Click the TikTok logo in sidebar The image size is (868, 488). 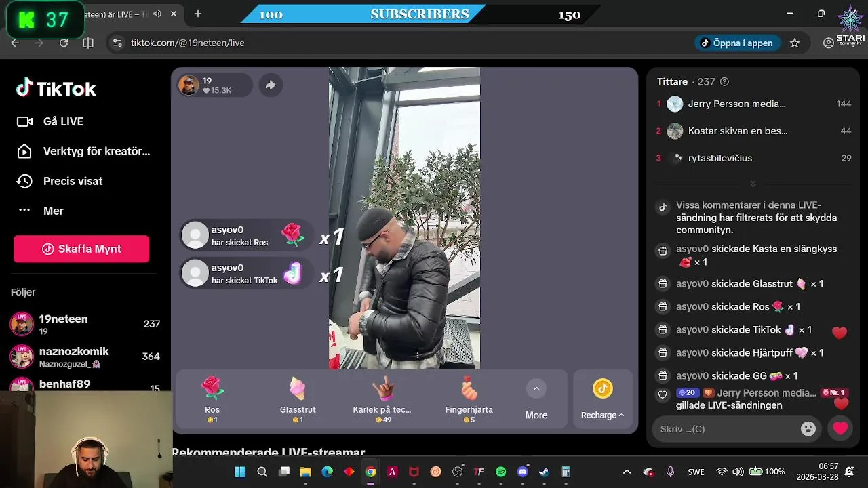tap(56, 88)
